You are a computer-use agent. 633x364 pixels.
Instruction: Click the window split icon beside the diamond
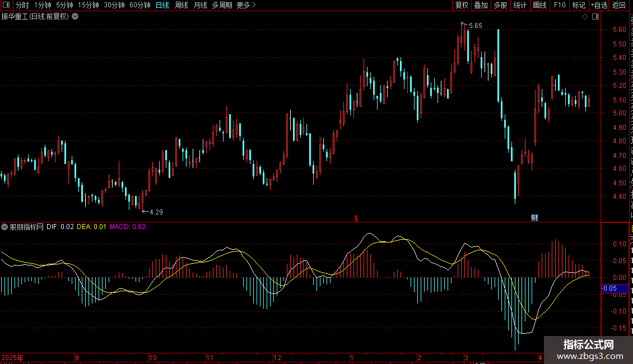(x=595, y=17)
